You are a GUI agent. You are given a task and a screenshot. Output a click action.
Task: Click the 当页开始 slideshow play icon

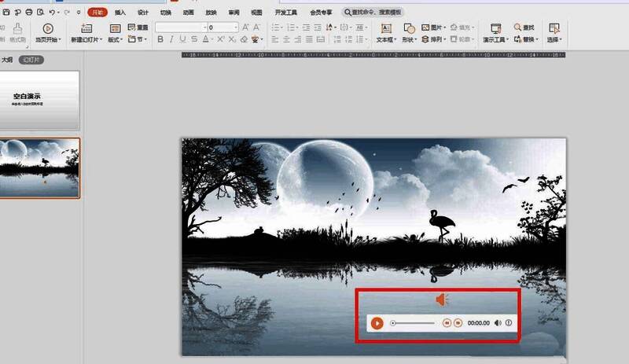(x=47, y=28)
